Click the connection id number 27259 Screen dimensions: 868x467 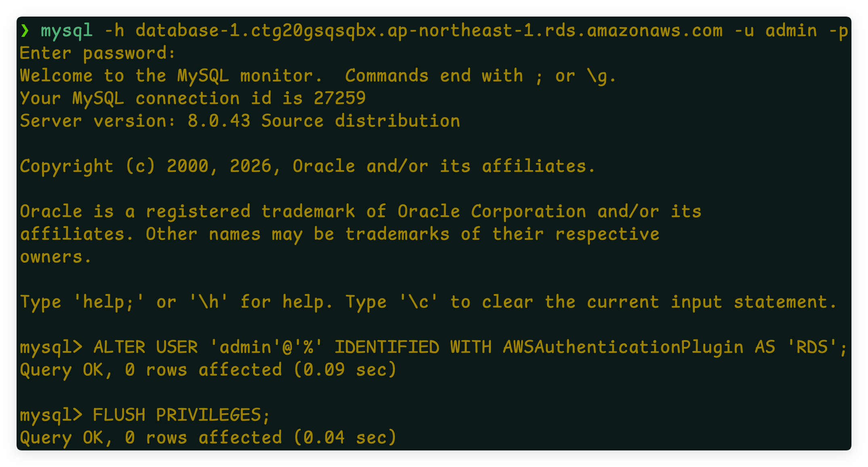[340, 99]
